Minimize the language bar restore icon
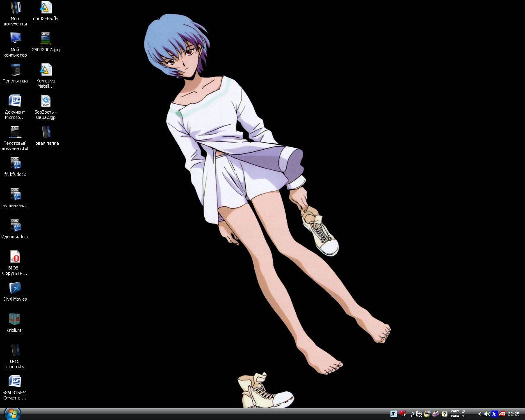Viewport: 525px width, 420px height. (x=463, y=411)
